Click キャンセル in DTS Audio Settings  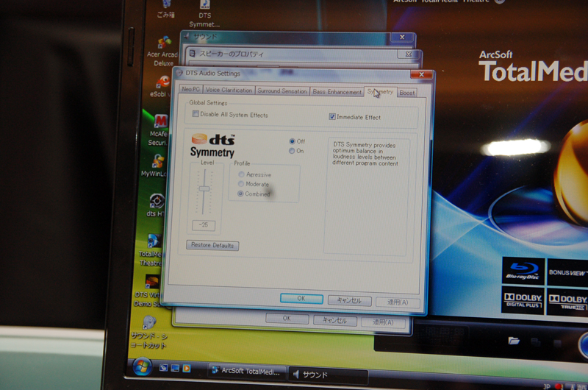coord(350,300)
